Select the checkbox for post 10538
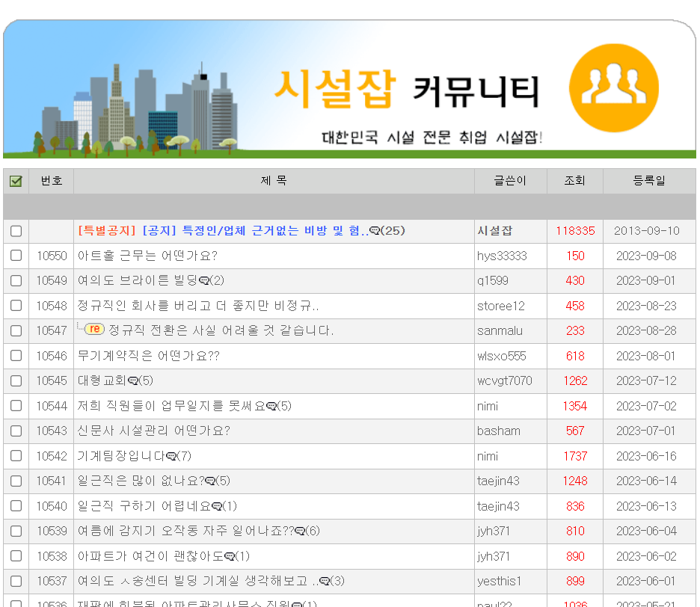 click(x=16, y=555)
